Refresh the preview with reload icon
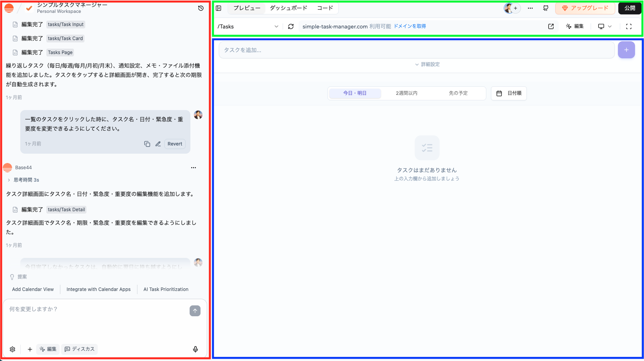Image resolution: width=644 pixels, height=361 pixels. click(291, 26)
